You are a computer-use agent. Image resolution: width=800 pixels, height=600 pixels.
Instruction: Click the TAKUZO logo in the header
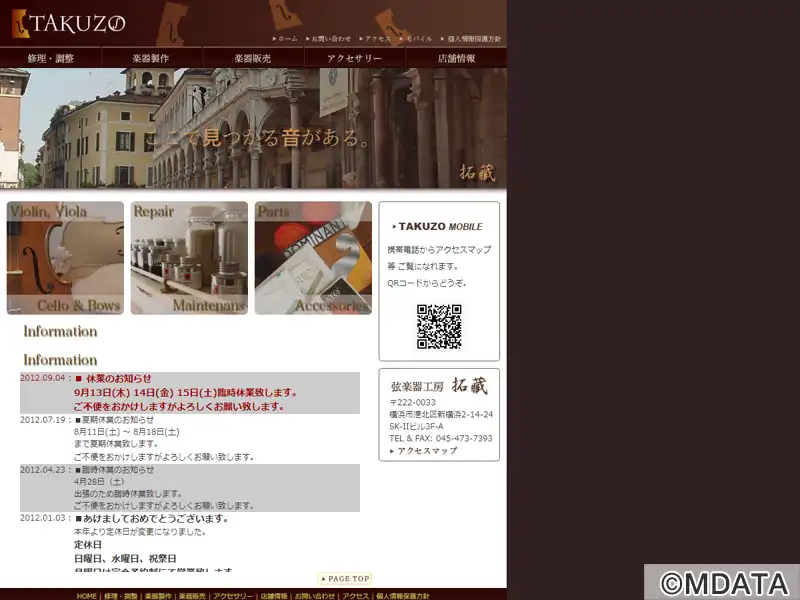[68, 23]
